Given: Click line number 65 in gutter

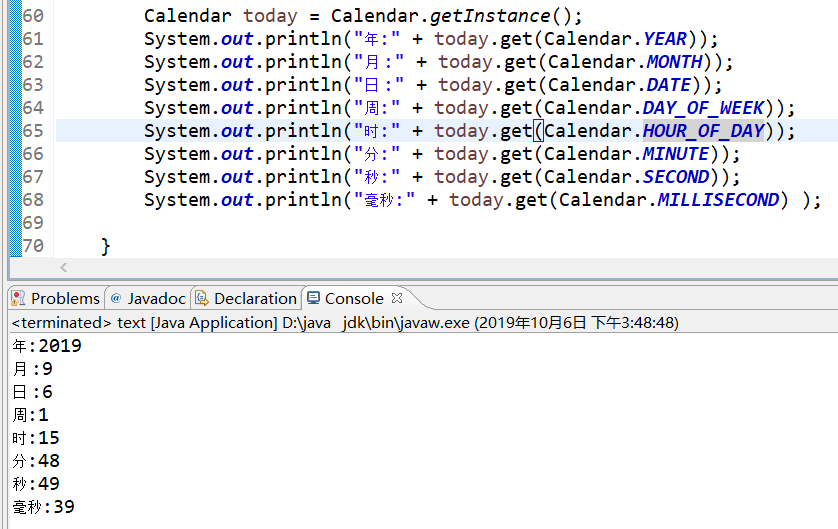Looking at the screenshot, I should (x=33, y=131).
